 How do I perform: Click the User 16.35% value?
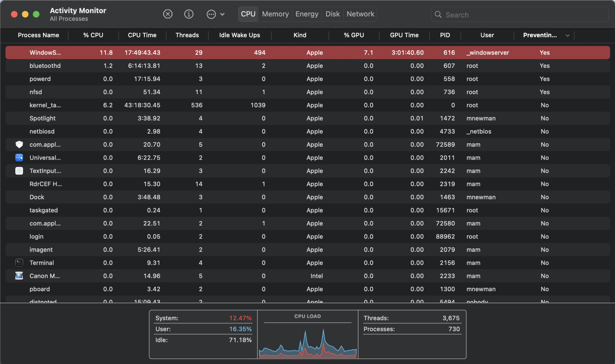(x=240, y=329)
